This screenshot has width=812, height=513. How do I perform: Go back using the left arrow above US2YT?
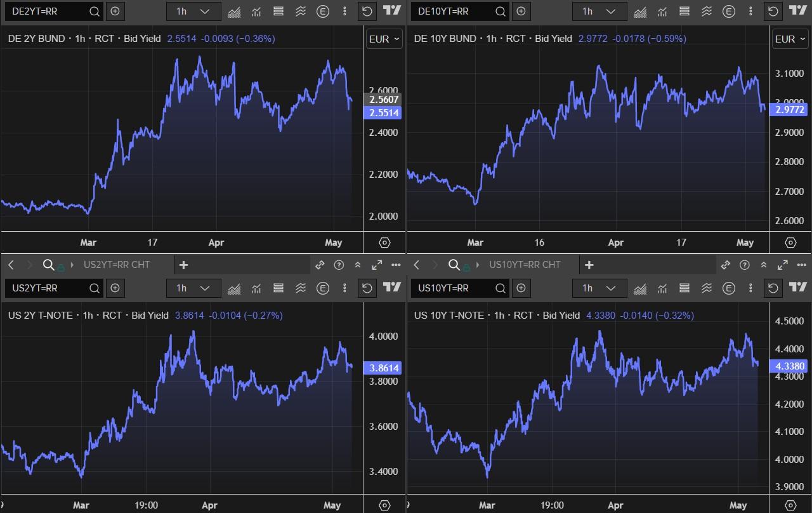[11, 265]
